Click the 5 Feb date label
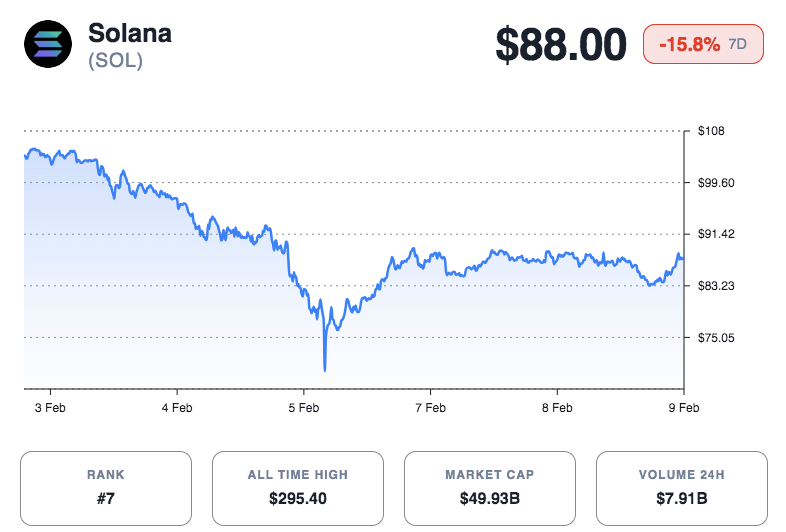Viewport: 786px width, 532px height. (x=303, y=408)
